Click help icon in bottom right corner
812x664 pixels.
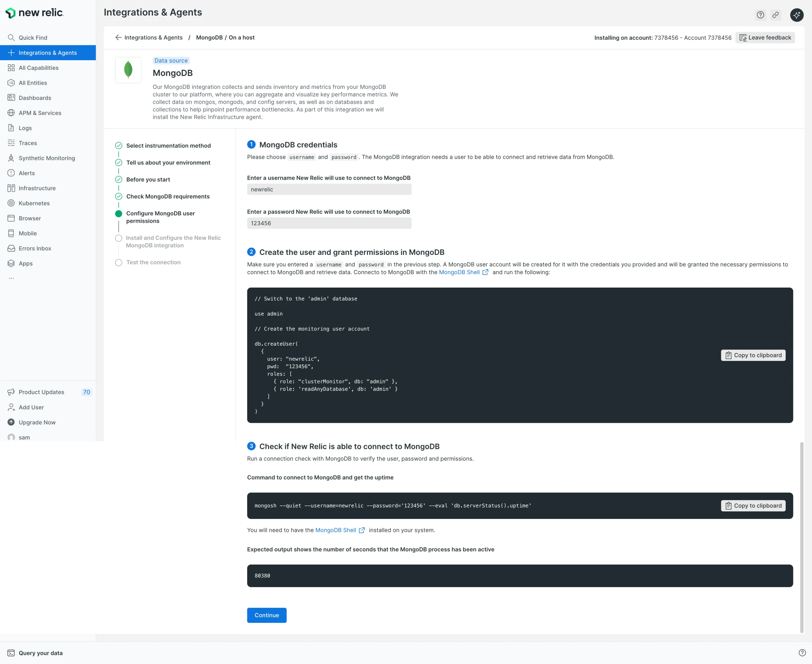point(802,653)
